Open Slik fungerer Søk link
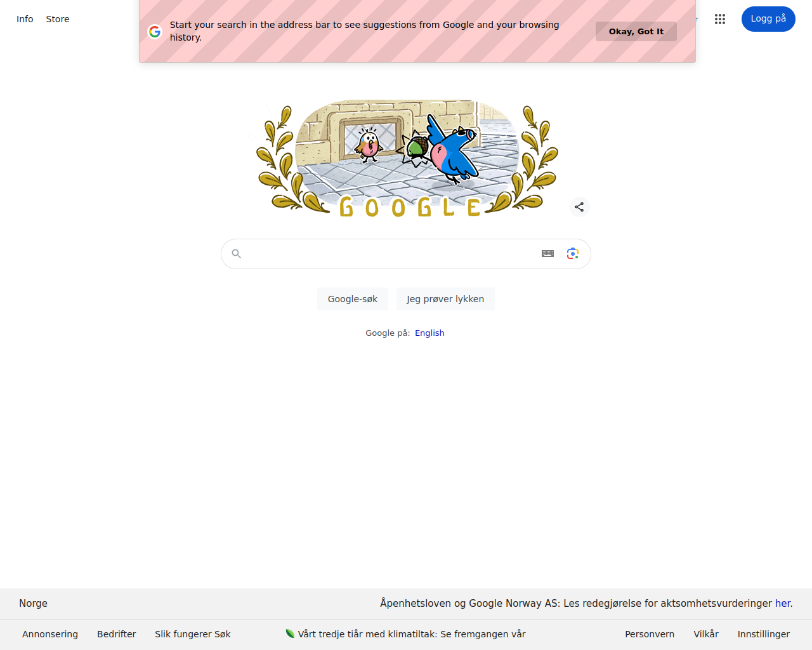812x650 pixels. point(193,634)
